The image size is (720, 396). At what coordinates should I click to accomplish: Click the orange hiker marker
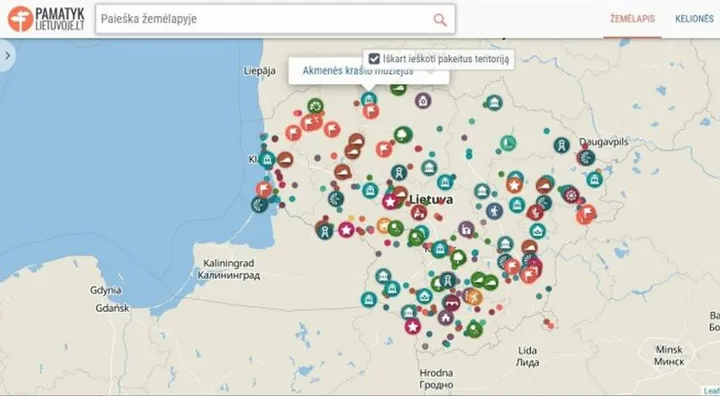pyautogui.click(x=474, y=297)
